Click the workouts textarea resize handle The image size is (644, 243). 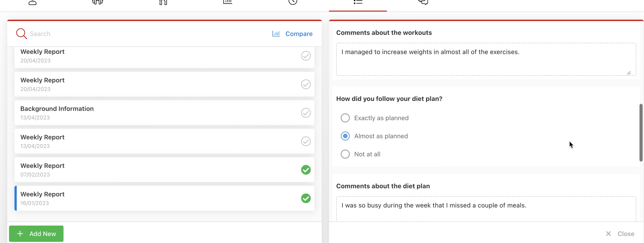[628, 73]
